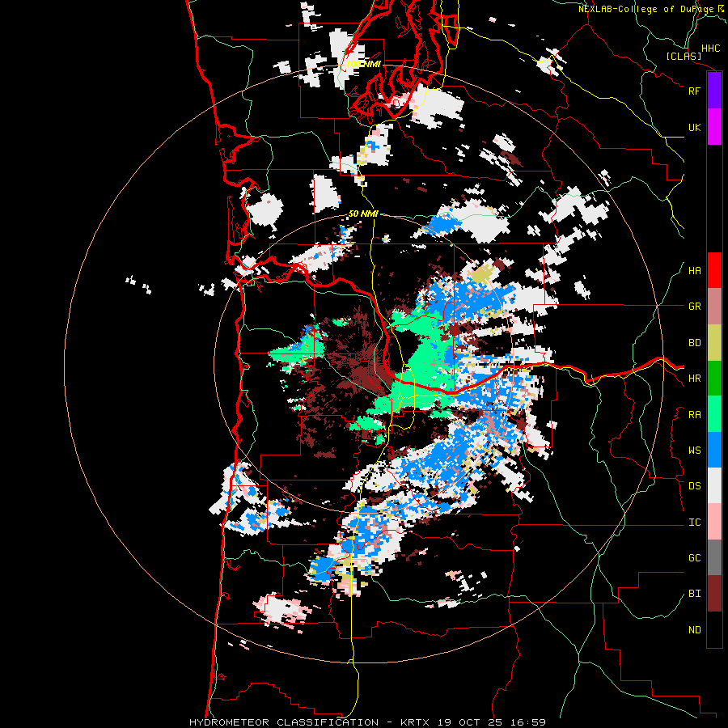Click the BD legend label
This screenshot has height=728, width=728.
point(694,343)
